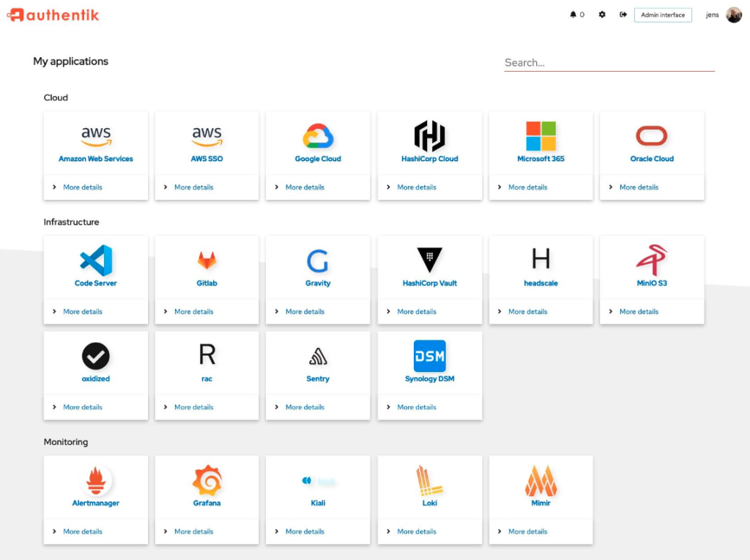Open the HashiCorp Vault triangle icon
Viewport: 750px width, 560px height.
click(x=429, y=260)
